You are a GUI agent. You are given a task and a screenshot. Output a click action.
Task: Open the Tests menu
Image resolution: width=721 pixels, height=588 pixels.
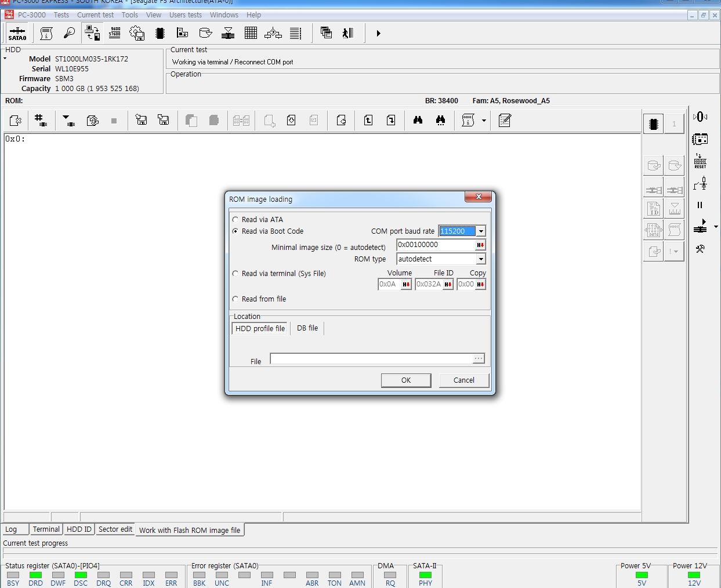(x=61, y=15)
